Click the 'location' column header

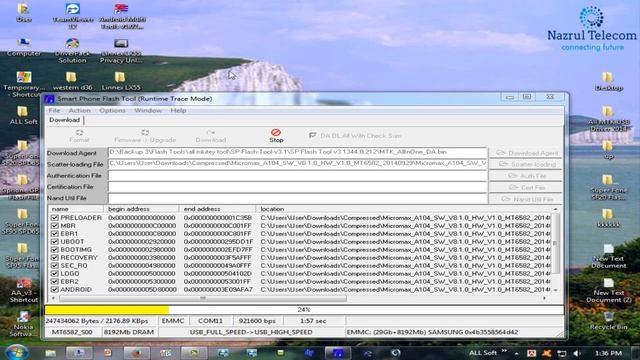(403, 209)
